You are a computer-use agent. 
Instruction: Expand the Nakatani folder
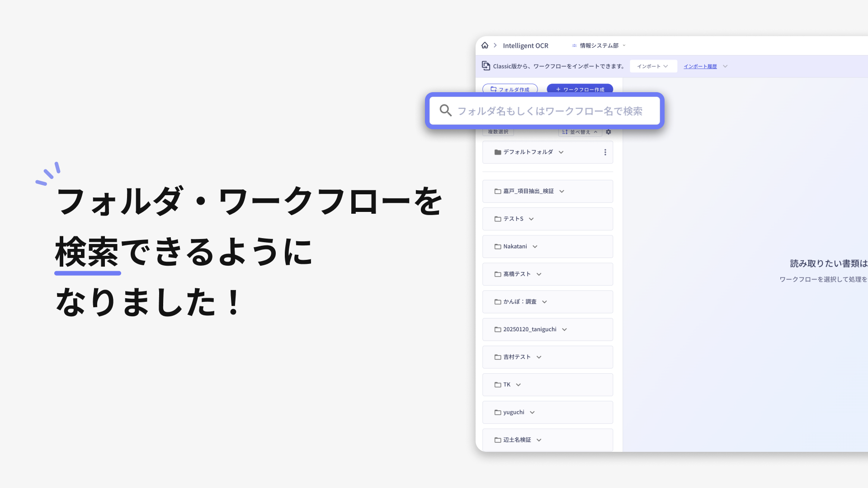tap(535, 246)
